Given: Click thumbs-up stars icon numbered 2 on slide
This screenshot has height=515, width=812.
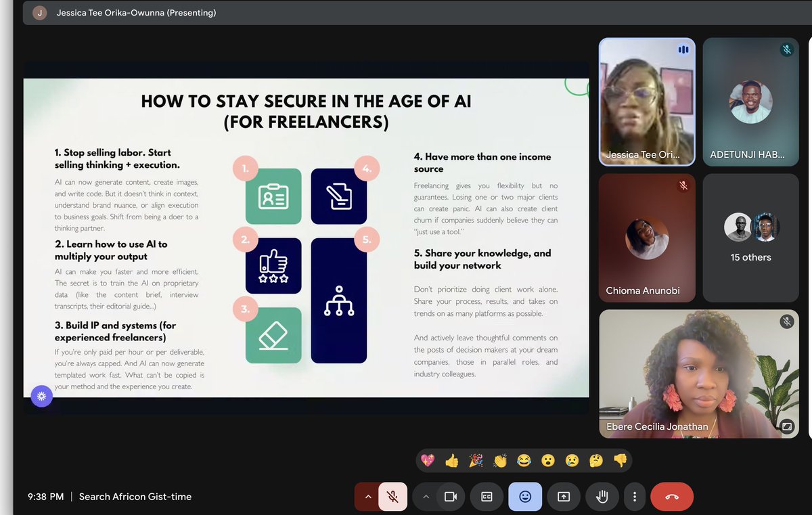Looking at the screenshot, I should click(x=273, y=266).
